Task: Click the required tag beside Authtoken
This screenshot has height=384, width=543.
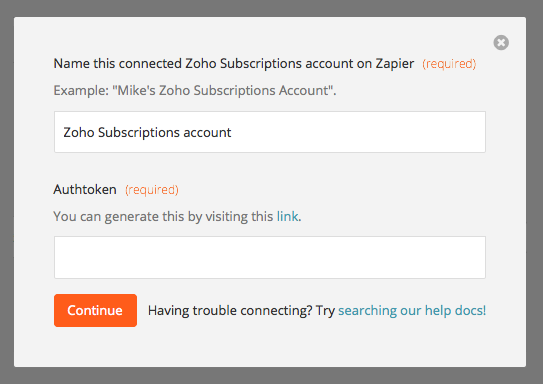Action: pos(152,190)
